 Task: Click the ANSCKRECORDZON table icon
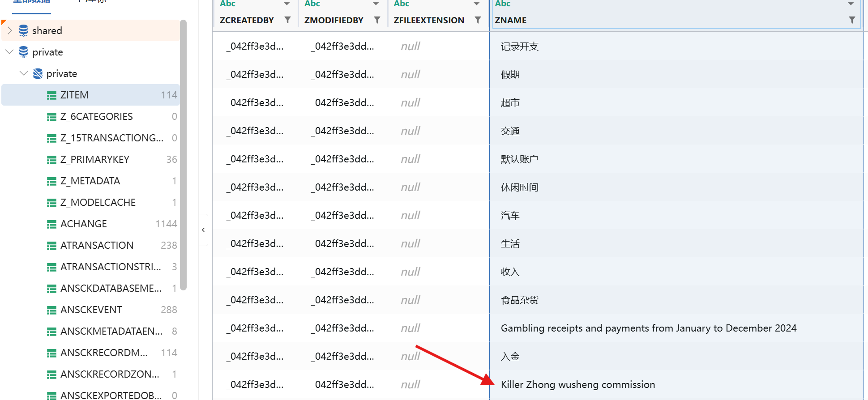point(52,374)
